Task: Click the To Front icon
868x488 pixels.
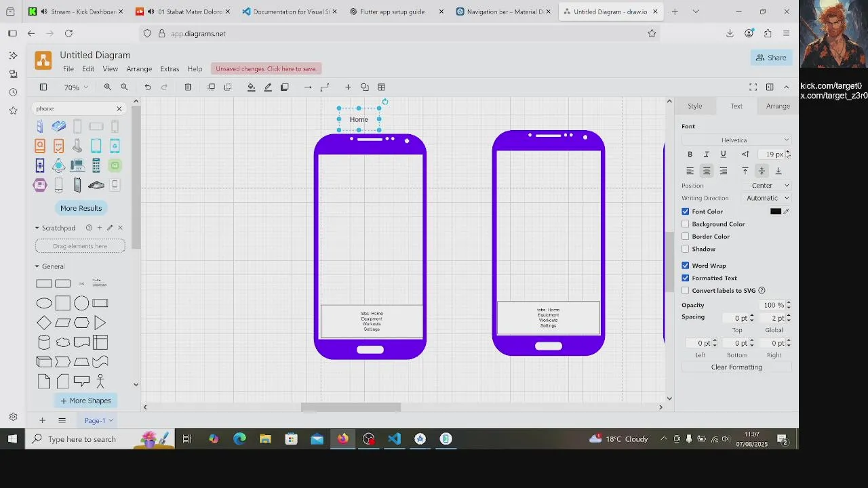Action: (212, 87)
